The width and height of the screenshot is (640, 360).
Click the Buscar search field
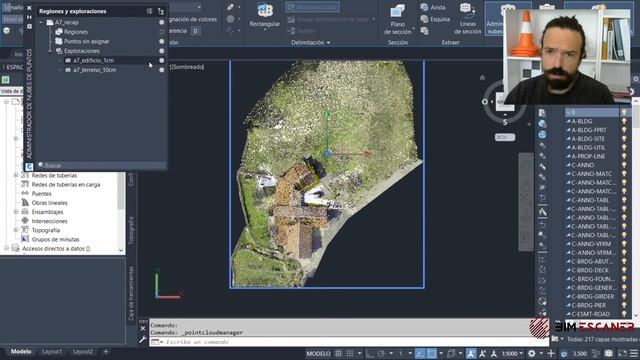101,165
